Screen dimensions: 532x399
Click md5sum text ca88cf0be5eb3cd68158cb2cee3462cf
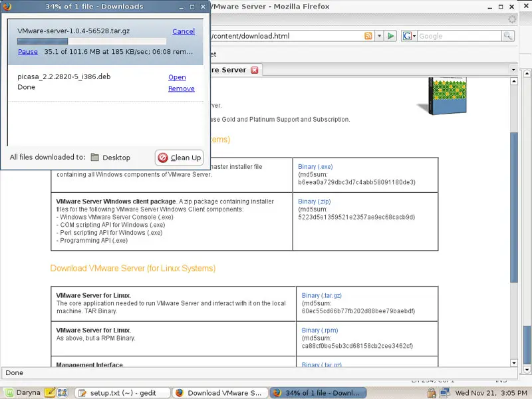coord(357,346)
